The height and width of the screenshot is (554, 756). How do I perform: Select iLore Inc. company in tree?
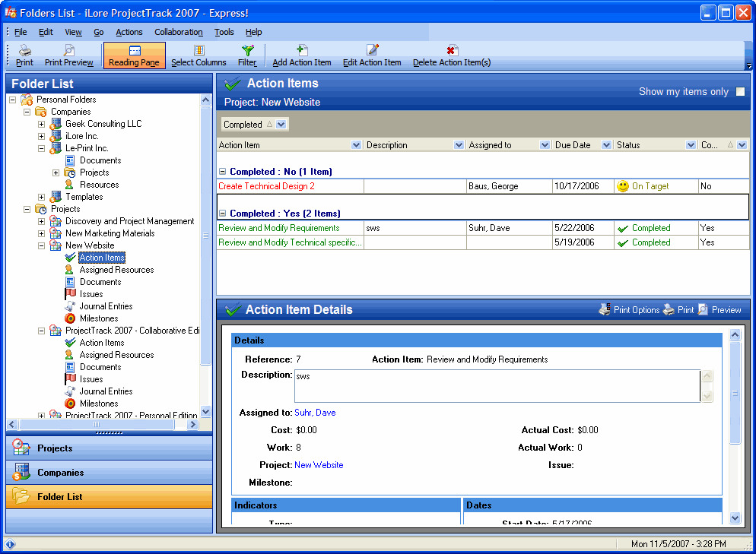[81, 136]
